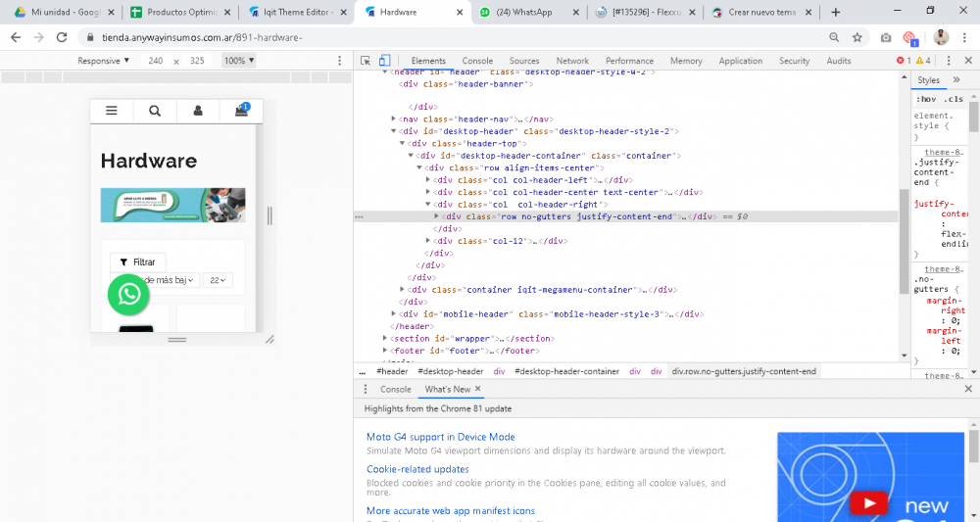The width and height of the screenshot is (980, 522).
Task: Toggle the .cls class editor
Action: click(954, 99)
